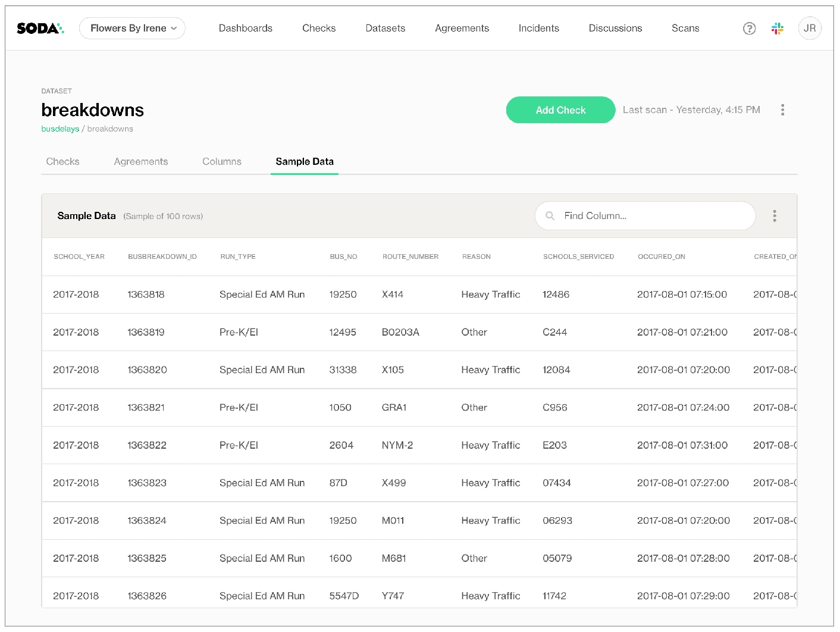Navigate to the Incidents page

[538, 28]
